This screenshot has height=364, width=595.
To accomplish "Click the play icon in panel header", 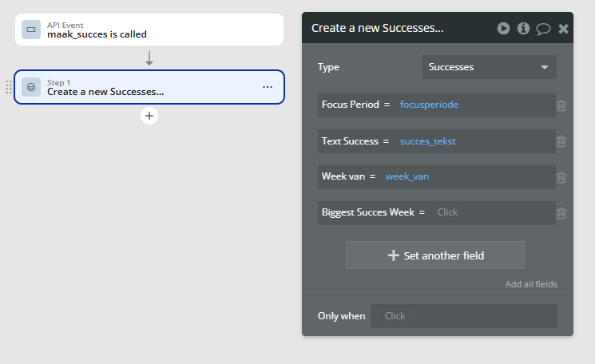I will (x=503, y=29).
